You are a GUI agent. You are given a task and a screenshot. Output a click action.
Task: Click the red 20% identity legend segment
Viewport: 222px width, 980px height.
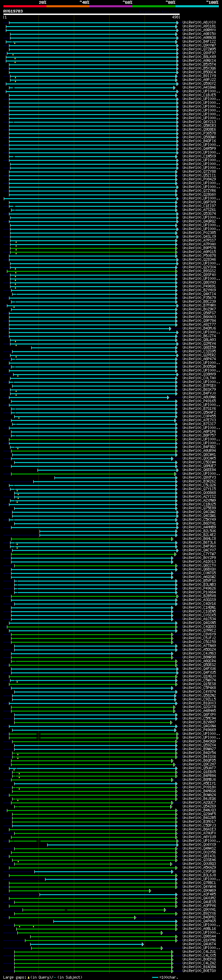25,6
